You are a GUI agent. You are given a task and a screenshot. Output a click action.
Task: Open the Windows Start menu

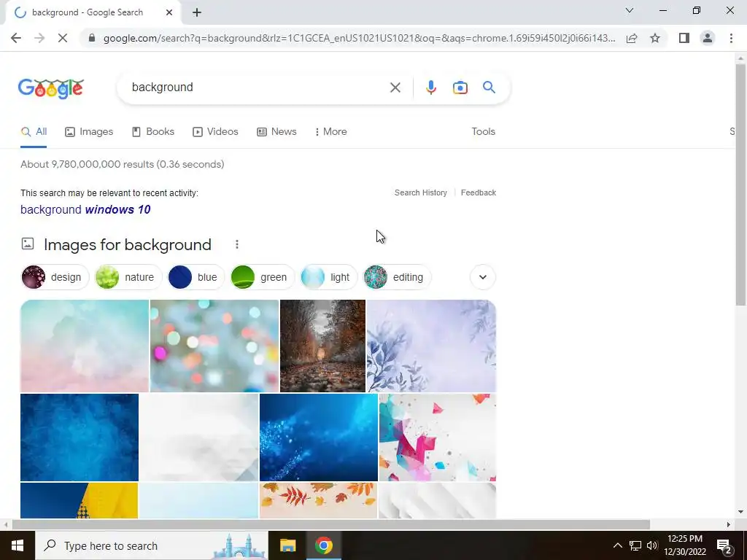(x=18, y=545)
